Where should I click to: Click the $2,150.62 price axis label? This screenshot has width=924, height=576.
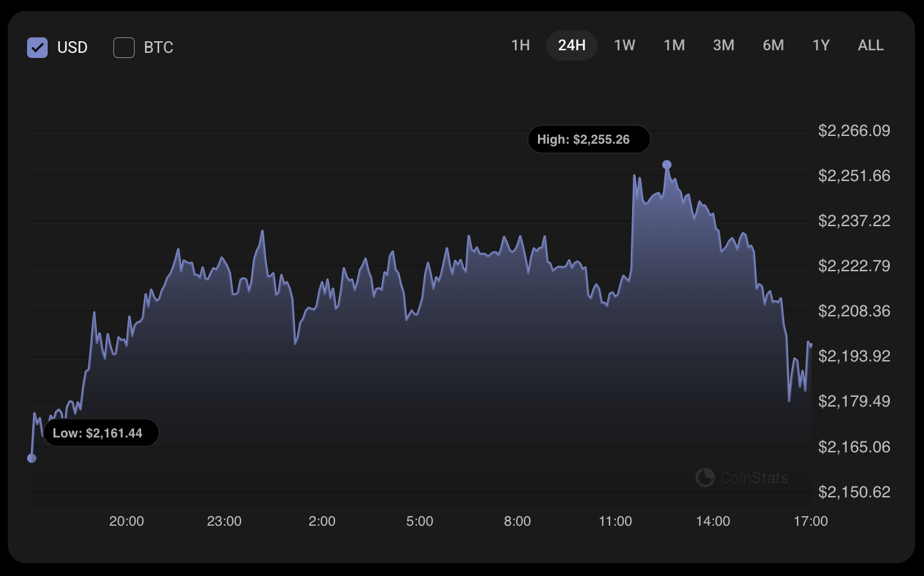pos(854,492)
